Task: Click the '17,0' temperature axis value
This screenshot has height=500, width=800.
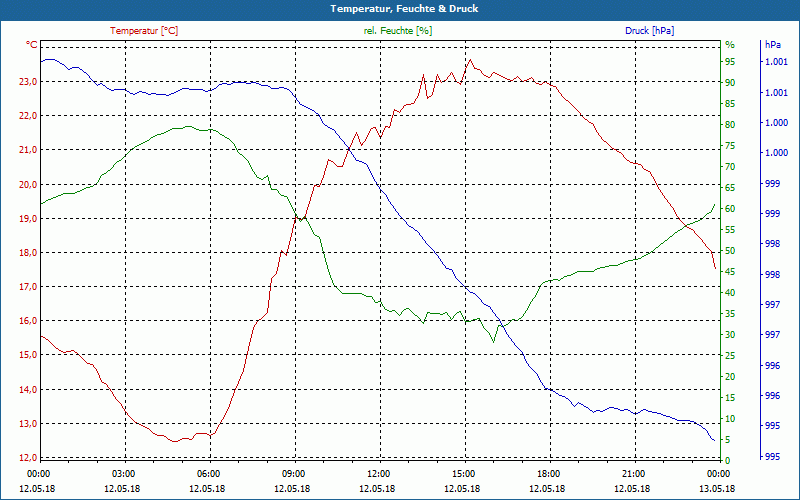Action: 28,287
